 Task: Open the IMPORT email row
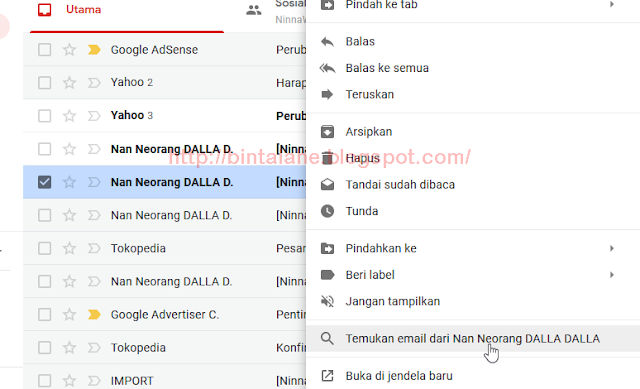point(164,381)
